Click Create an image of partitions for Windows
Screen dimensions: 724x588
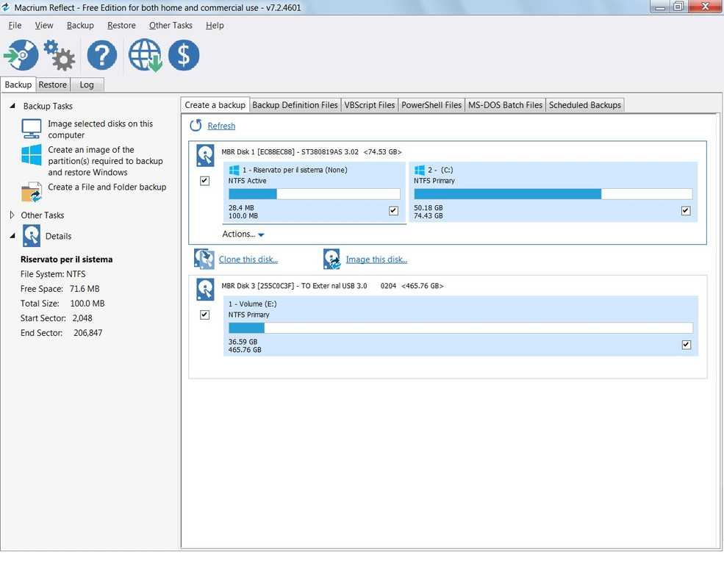click(x=105, y=161)
